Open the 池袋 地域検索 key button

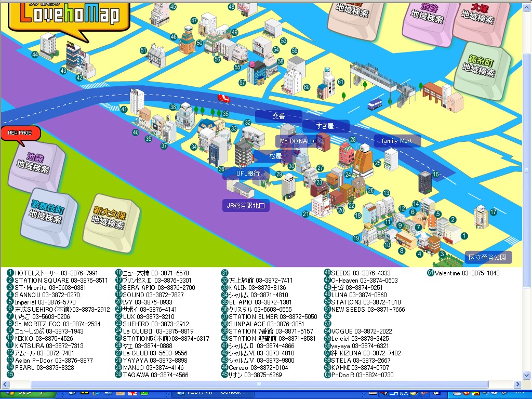pos(36,166)
